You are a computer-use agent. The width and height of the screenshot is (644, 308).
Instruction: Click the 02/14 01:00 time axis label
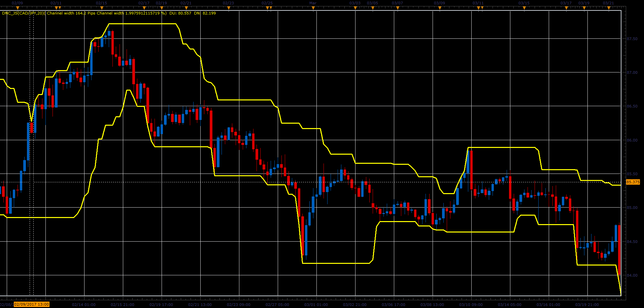(84, 305)
